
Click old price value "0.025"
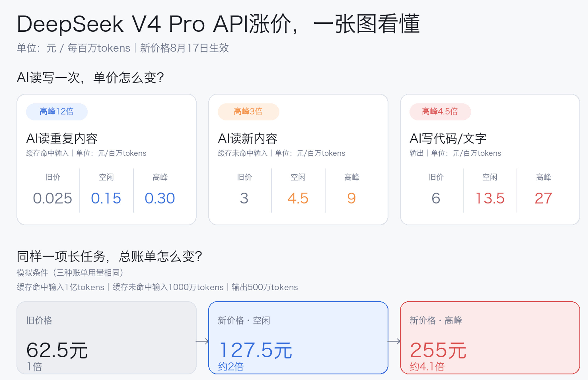(53, 198)
